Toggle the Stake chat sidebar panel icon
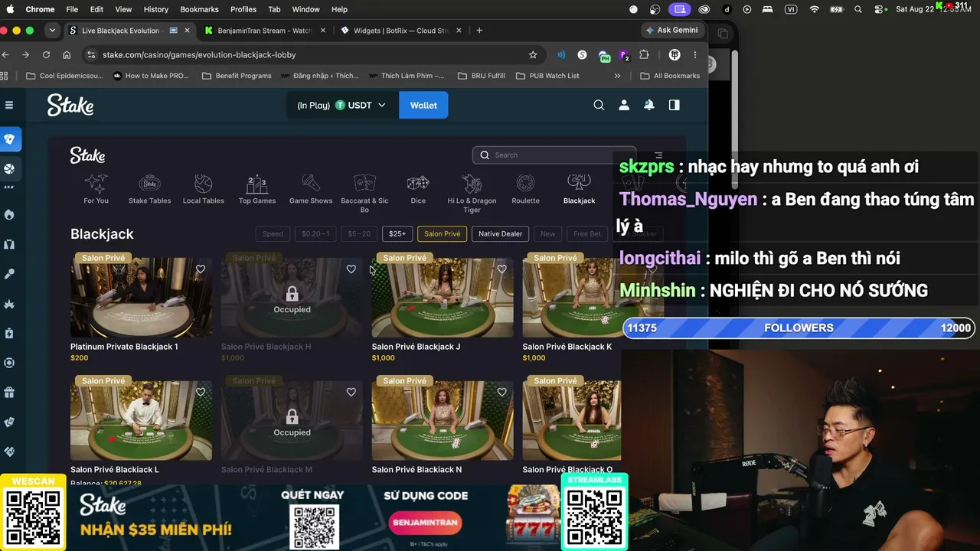 pyautogui.click(x=674, y=105)
